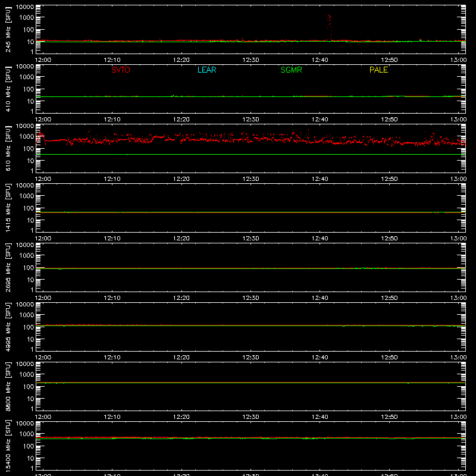Click 12:50 time label under 410 MHz plot

tap(389, 120)
